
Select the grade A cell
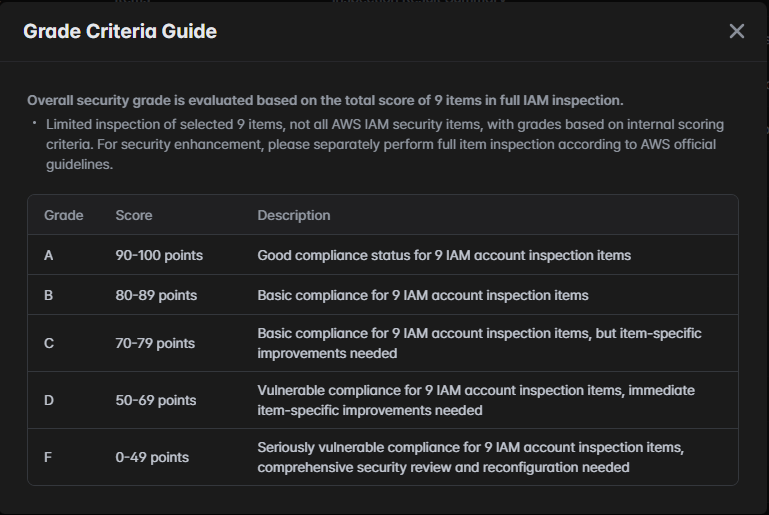(x=49, y=255)
